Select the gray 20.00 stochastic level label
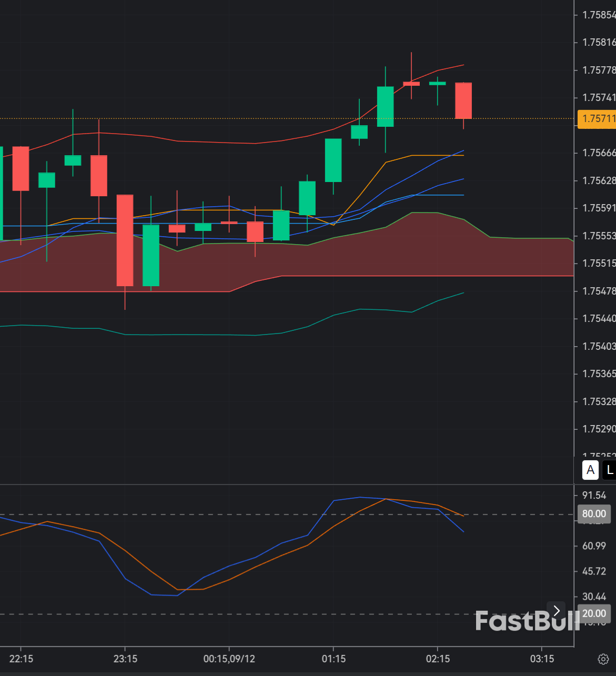616x676 pixels. coord(594,613)
